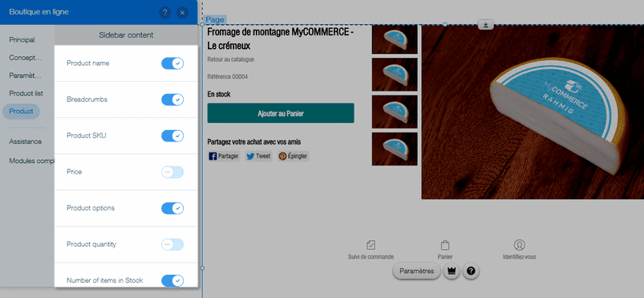Viewport: 644px width, 298px height.
Task: Click the Page label tag
Action: pos(215,20)
